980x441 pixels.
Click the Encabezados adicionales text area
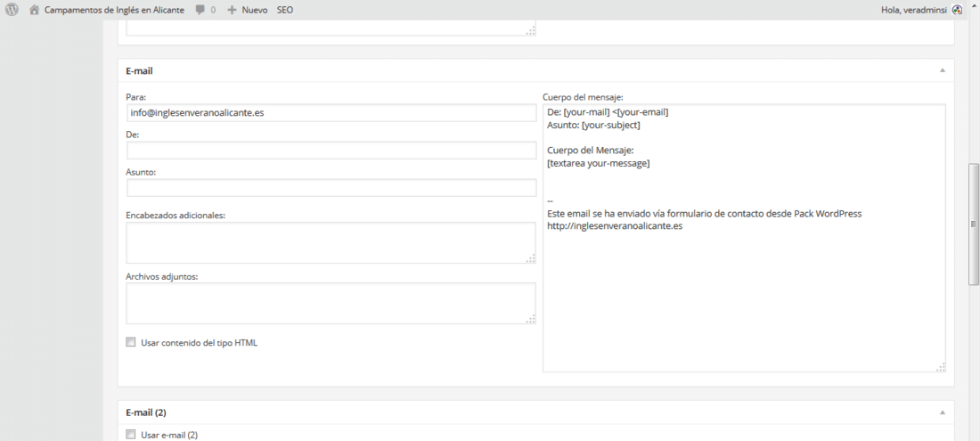(331, 243)
